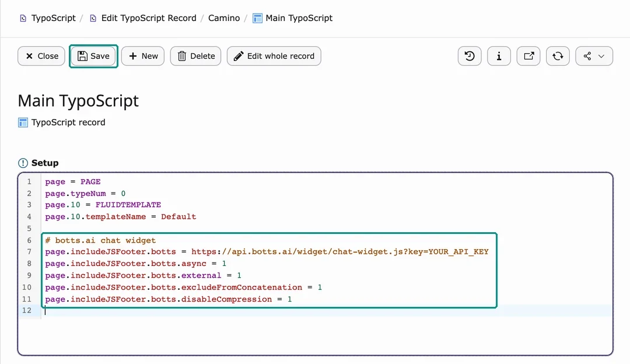Click line 'page.10 = FLUIDTEMPLATE'
Viewport: 630px width, 364px height.
pyautogui.click(x=103, y=205)
